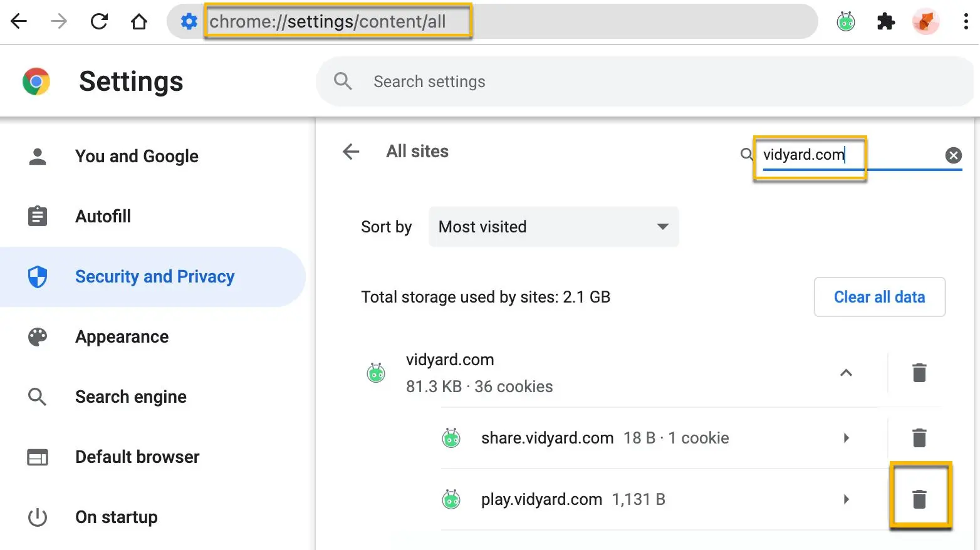980x550 pixels.
Task: Click the You and Google person icon
Action: (x=38, y=157)
